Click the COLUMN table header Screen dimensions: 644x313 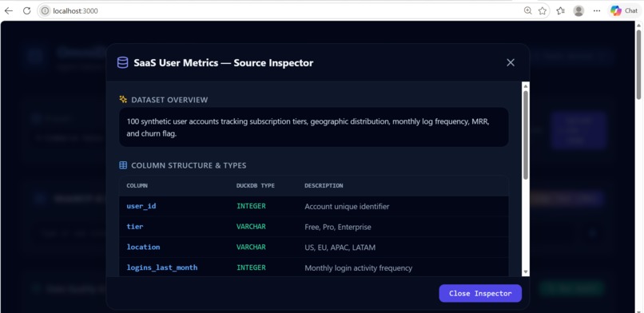[x=137, y=185]
